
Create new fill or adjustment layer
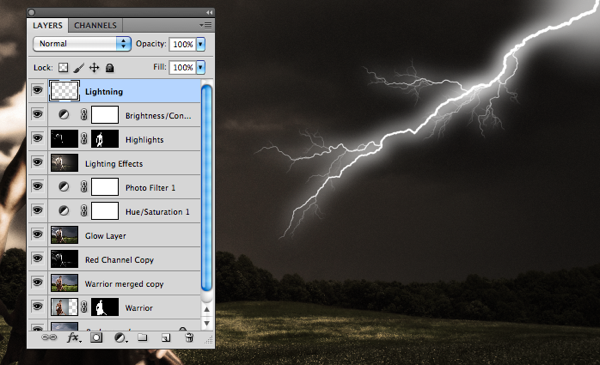pos(121,338)
